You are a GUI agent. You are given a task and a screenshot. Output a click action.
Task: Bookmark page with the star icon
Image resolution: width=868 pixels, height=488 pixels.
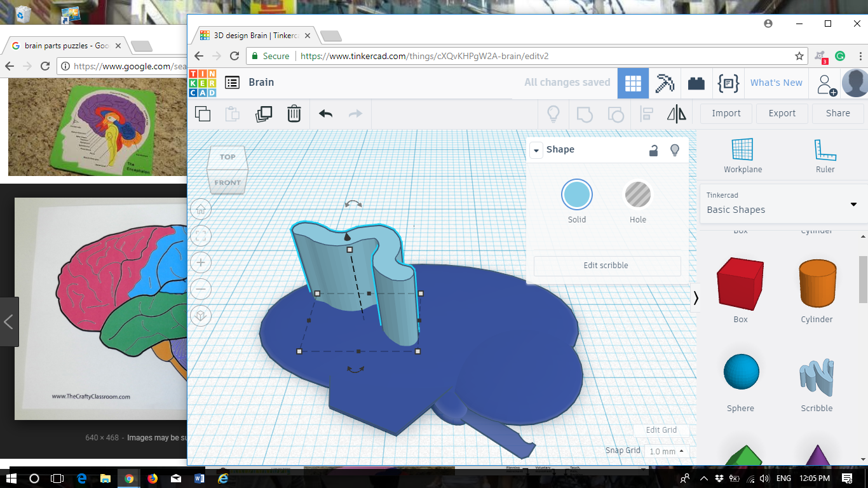(x=799, y=56)
